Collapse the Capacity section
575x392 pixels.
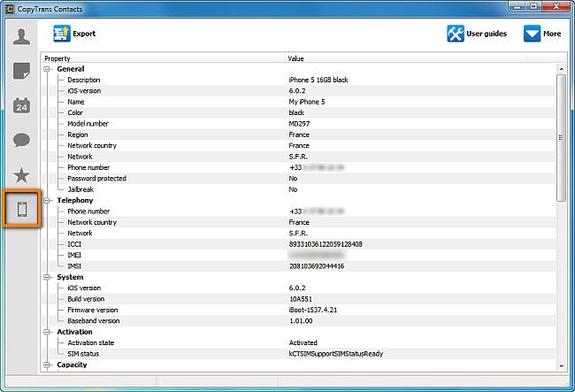pyautogui.click(x=47, y=365)
